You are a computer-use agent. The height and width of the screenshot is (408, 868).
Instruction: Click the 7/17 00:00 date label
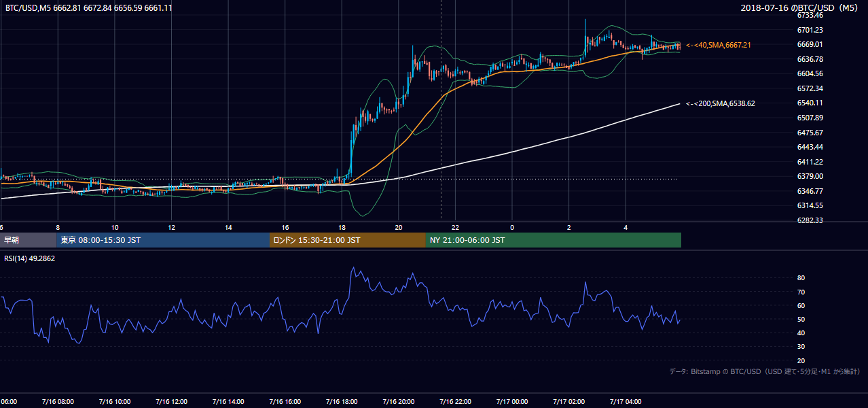pos(511,401)
